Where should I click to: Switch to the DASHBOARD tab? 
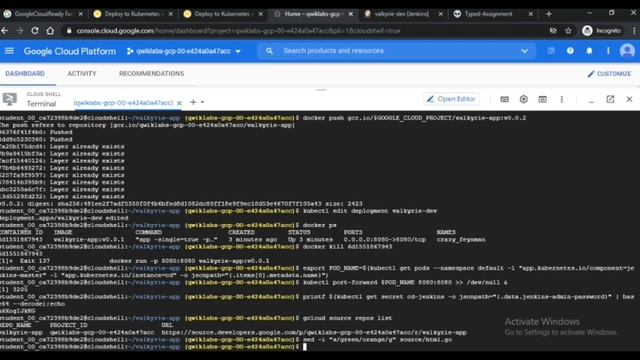25,74
